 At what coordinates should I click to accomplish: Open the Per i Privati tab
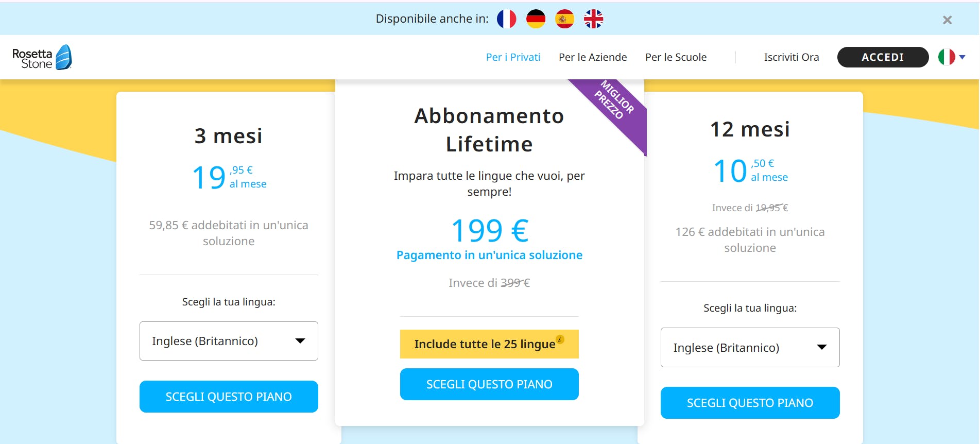click(x=513, y=57)
